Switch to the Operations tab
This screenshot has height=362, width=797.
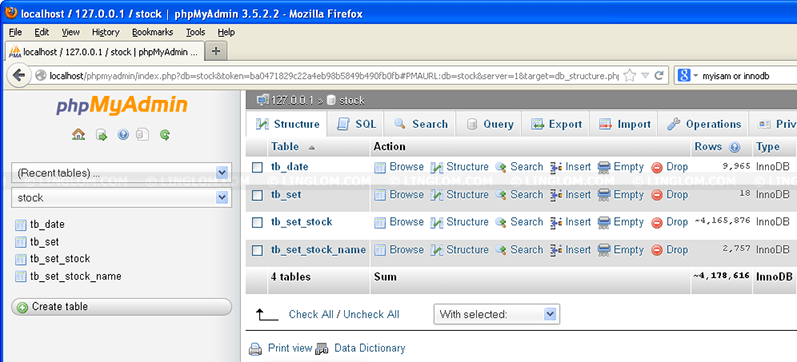click(704, 125)
